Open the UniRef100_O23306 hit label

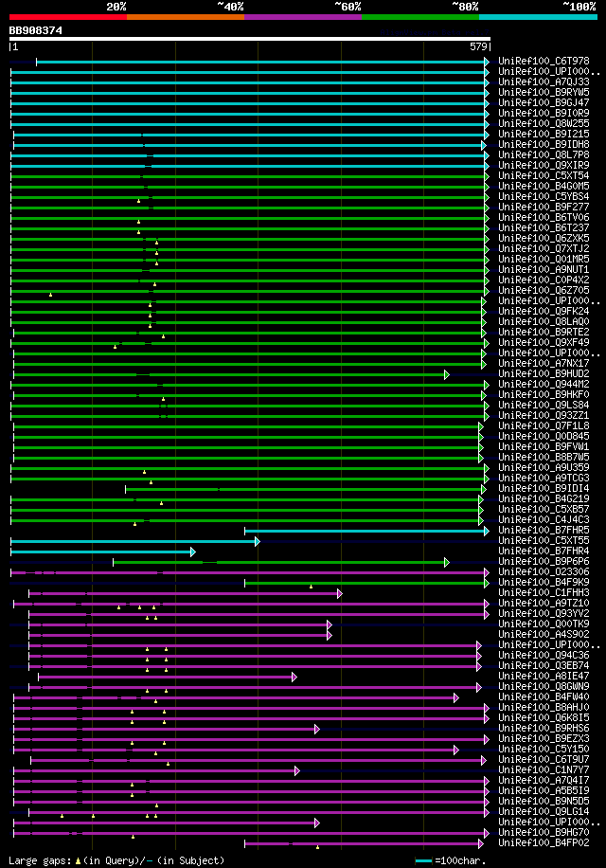coord(544,571)
